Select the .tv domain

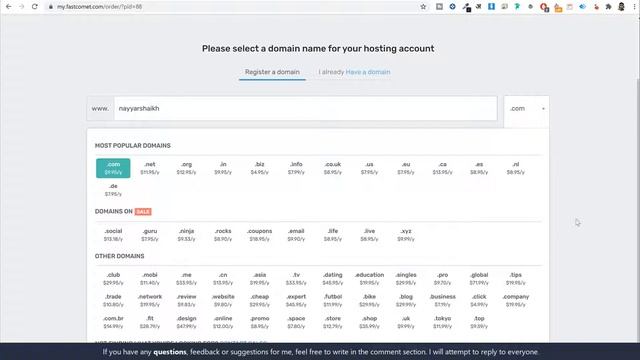click(296, 279)
